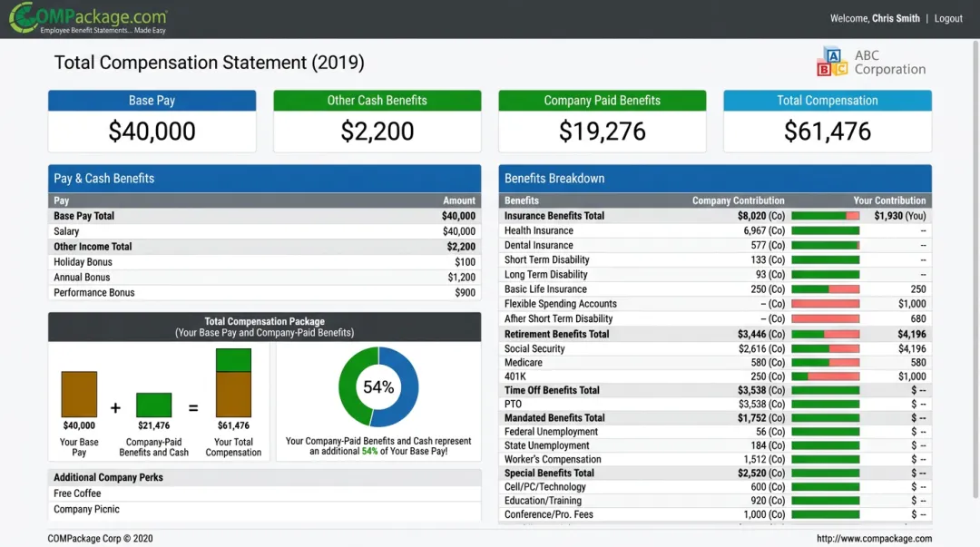Select the Short Term Disability row

(x=715, y=259)
